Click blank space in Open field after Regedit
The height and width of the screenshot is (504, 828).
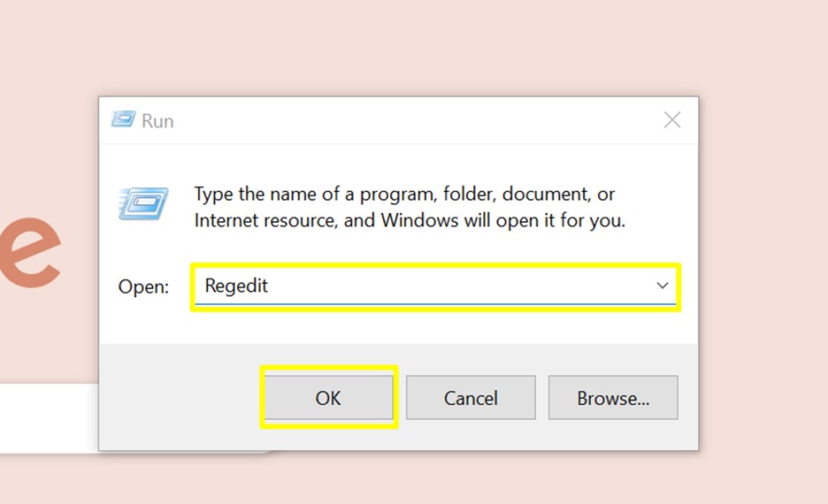(442, 286)
